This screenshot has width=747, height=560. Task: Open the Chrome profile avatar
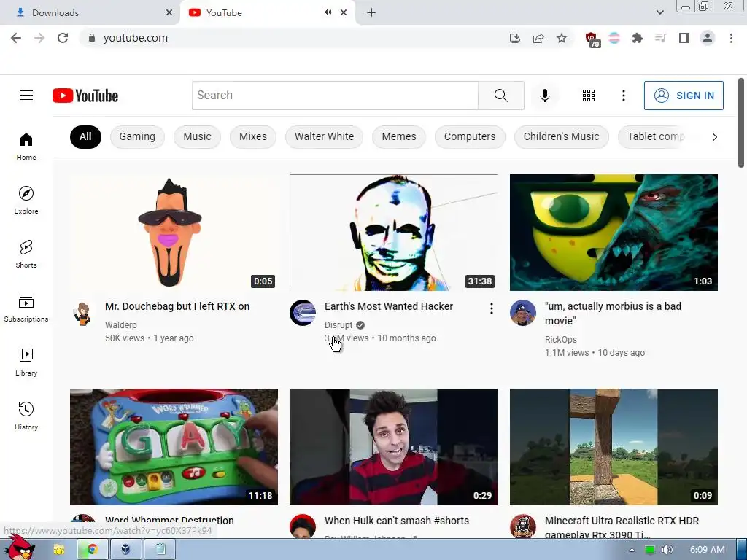point(708,38)
